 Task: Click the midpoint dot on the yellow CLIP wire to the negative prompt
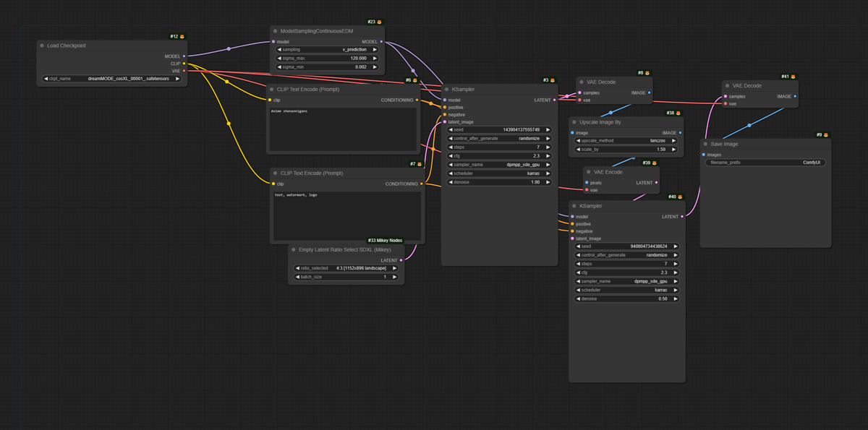tap(229, 124)
